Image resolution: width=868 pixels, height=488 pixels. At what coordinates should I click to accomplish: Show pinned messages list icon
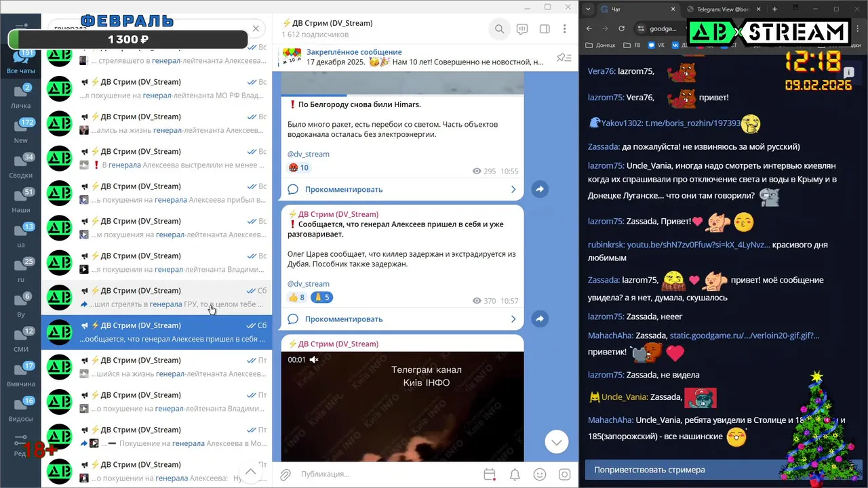tap(563, 57)
